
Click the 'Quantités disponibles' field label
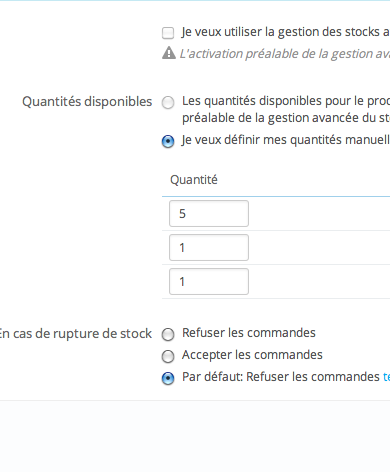point(87,102)
